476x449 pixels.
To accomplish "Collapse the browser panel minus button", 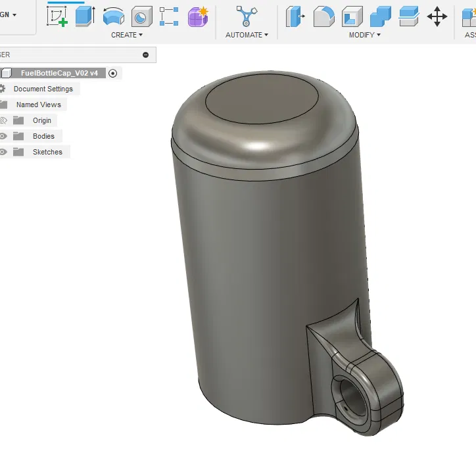I will click(x=146, y=55).
